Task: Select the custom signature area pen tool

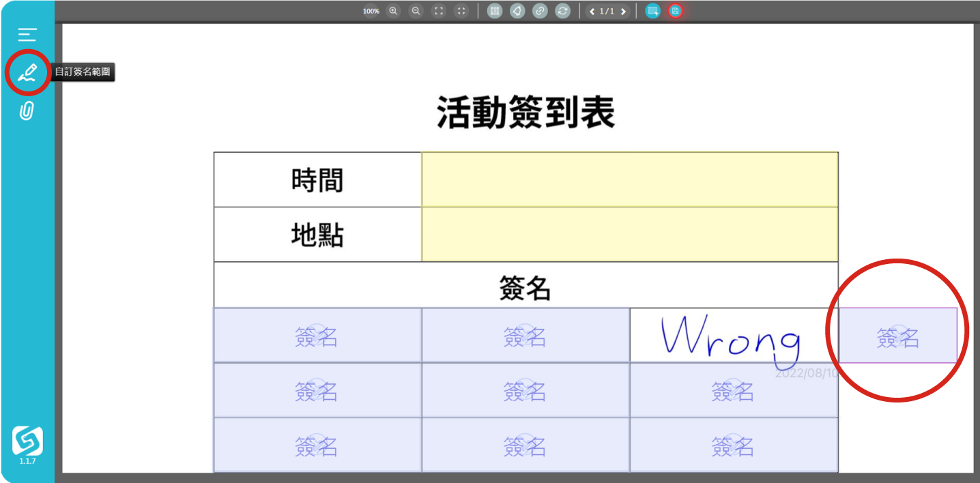Action: (x=27, y=72)
